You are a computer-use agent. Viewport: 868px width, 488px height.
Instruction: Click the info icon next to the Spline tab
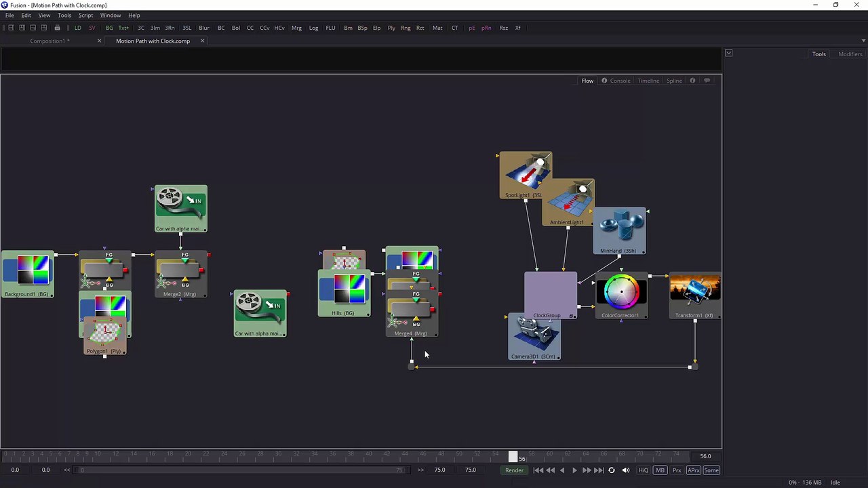pyautogui.click(x=692, y=81)
